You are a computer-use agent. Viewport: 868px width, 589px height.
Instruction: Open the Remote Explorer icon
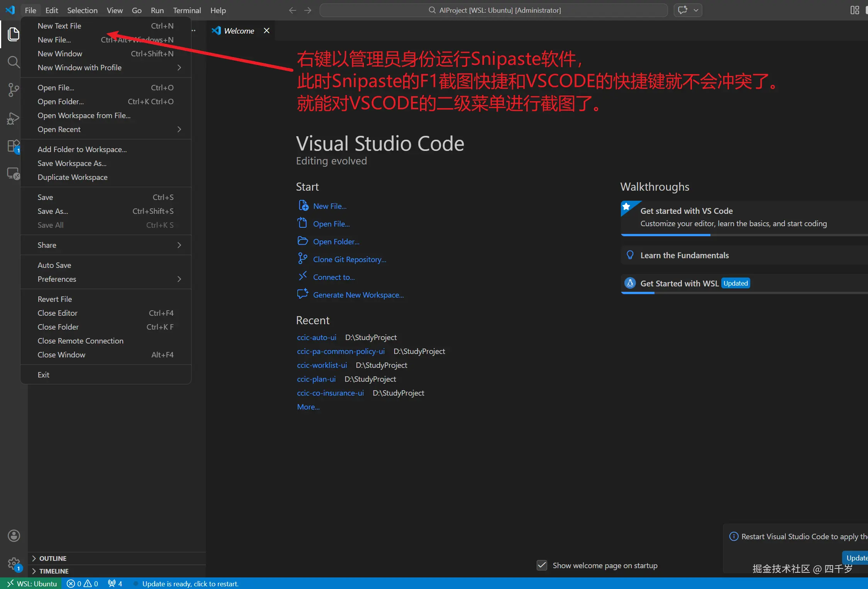pos(14,174)
